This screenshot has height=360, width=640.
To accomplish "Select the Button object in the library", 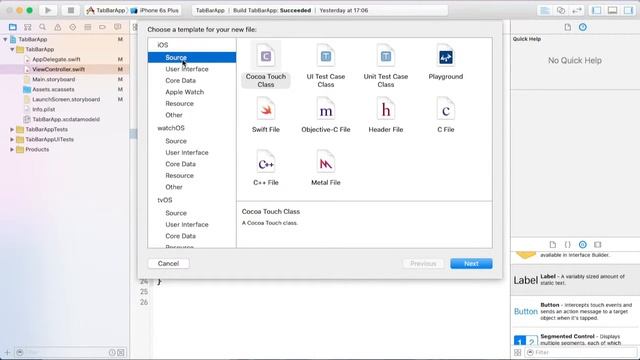I will [575, 311].
